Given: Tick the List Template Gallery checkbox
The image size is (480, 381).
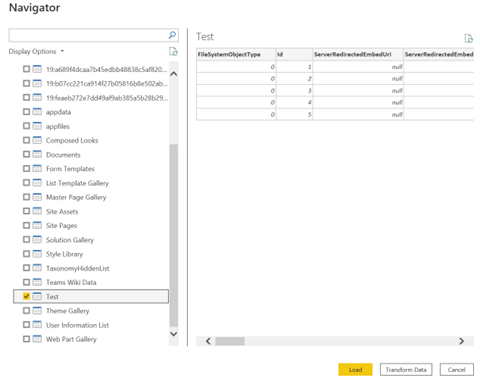Looking at the screenshot, I should point(26,183).
